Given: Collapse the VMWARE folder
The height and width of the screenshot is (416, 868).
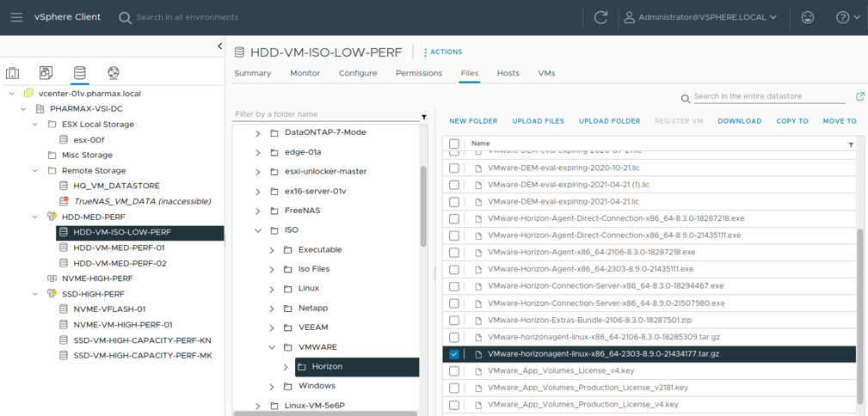Looking at the screenshot, I should point(272,347).
